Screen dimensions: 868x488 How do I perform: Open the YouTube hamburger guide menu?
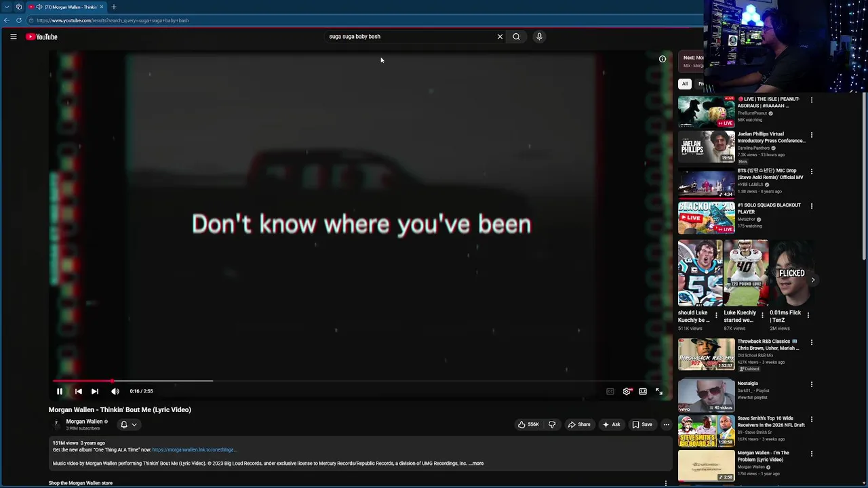point(13,37)
